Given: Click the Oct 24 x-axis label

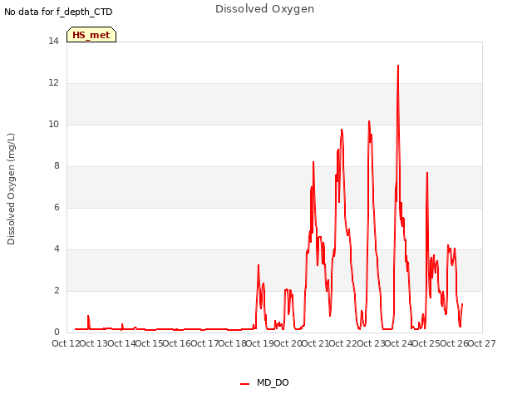Looking at the screenshot, I should 399,343.
